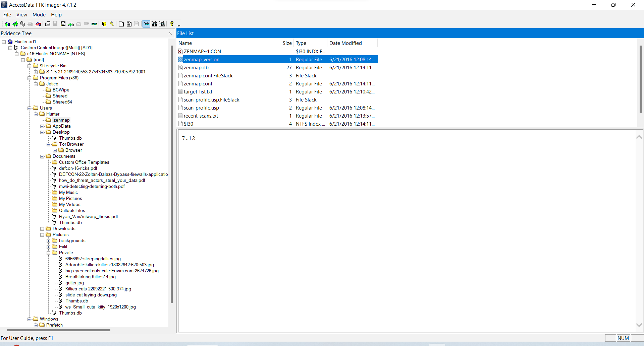The width and height of the screenshot is (644, 346).
Task: Select the .zenmap folder in tree
Action: coord(61,120)
